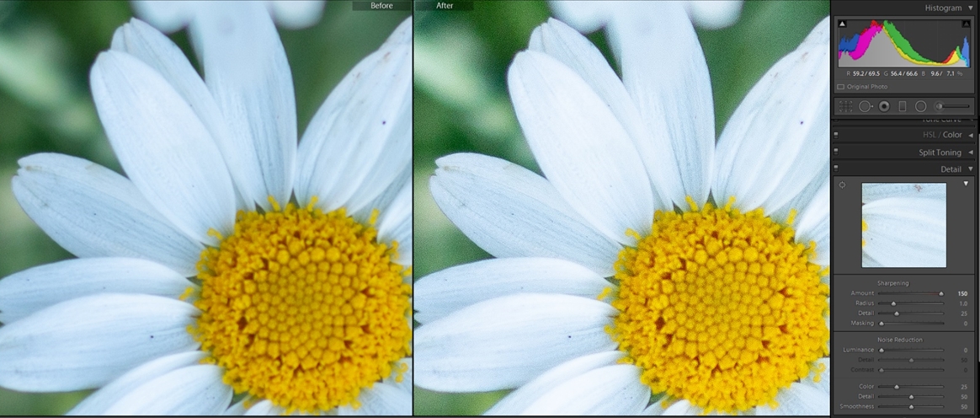Adjust the Noise Reduction Color slider
This screenshot has width=980, height=418.
tap(911, 387)
